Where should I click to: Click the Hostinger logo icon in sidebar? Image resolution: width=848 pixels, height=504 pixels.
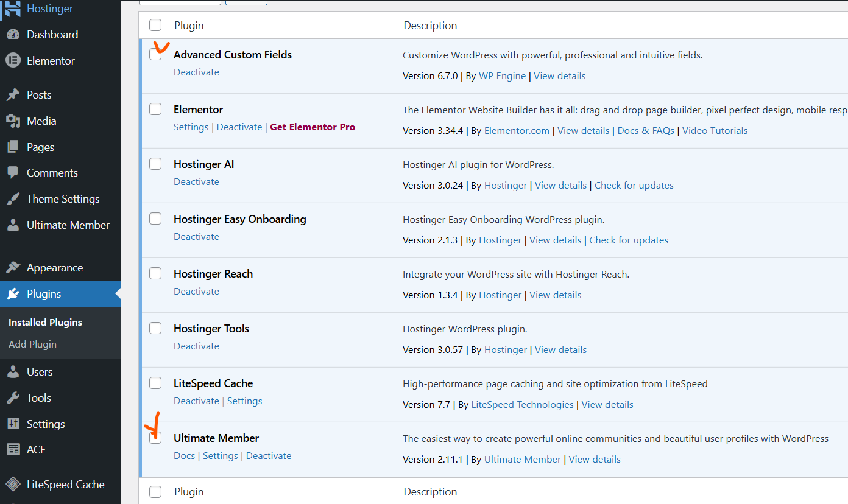tap(13, 8)
